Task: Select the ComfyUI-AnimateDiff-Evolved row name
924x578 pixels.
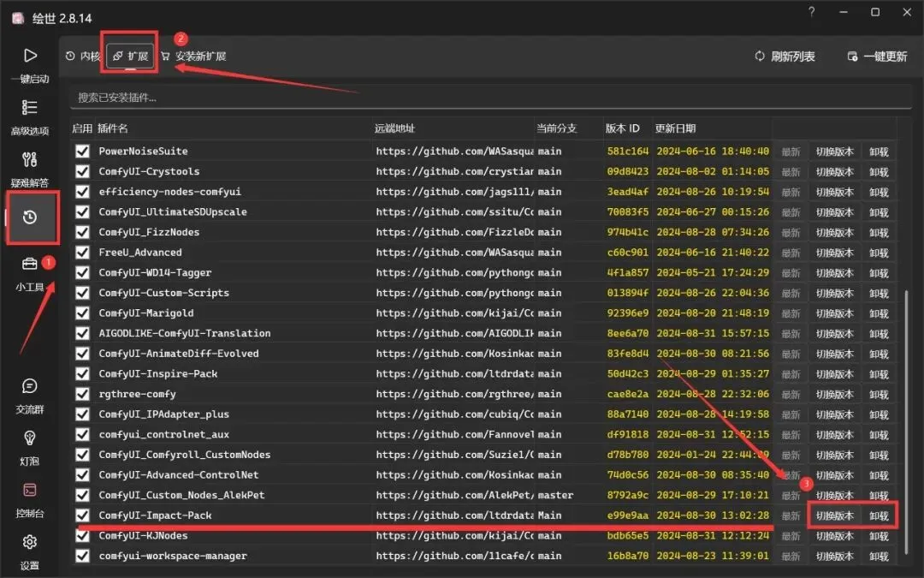Action: (179, 354)
